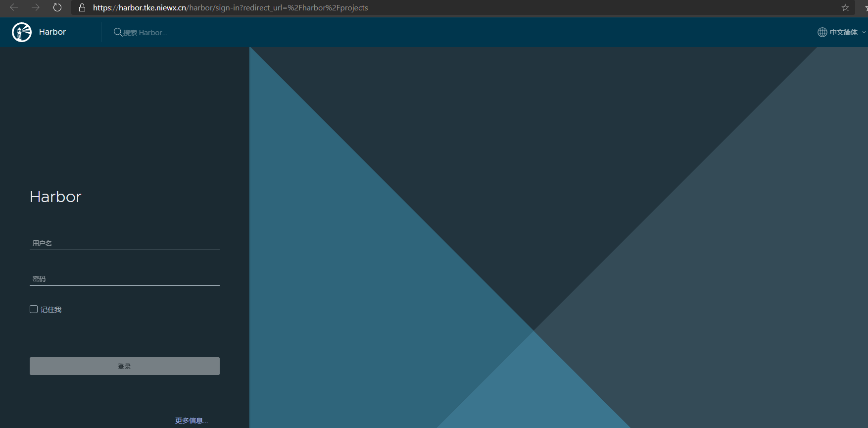
Task: Click the magnifier search icon
Action: tap(118, 32)
